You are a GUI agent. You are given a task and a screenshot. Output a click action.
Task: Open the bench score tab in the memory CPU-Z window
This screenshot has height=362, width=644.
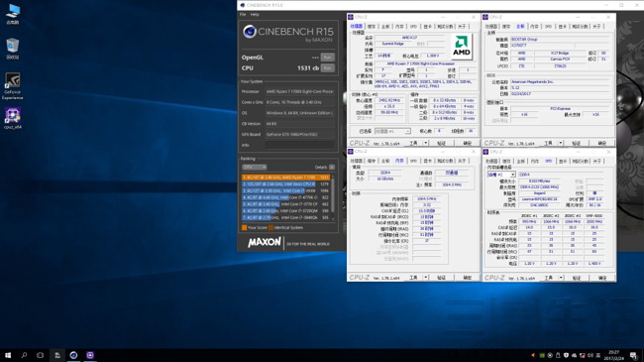click(x=445, y=161)
